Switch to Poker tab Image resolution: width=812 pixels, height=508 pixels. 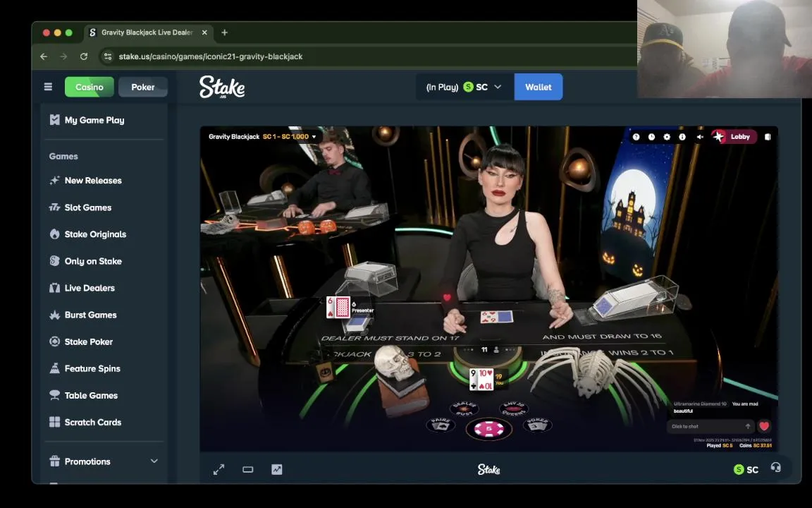[x=143, y=87]
